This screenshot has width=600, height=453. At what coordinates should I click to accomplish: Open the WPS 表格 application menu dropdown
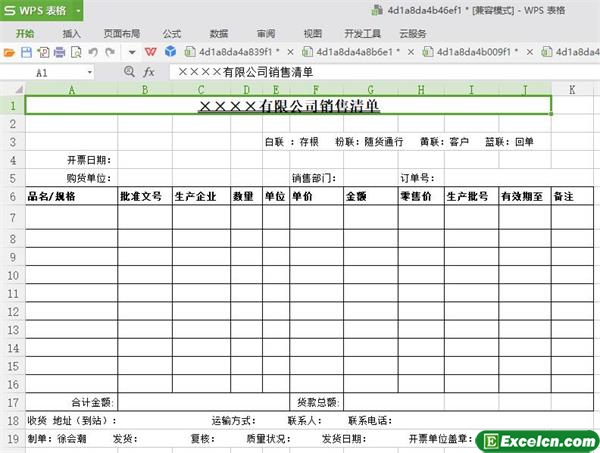(x=78, y=11)
